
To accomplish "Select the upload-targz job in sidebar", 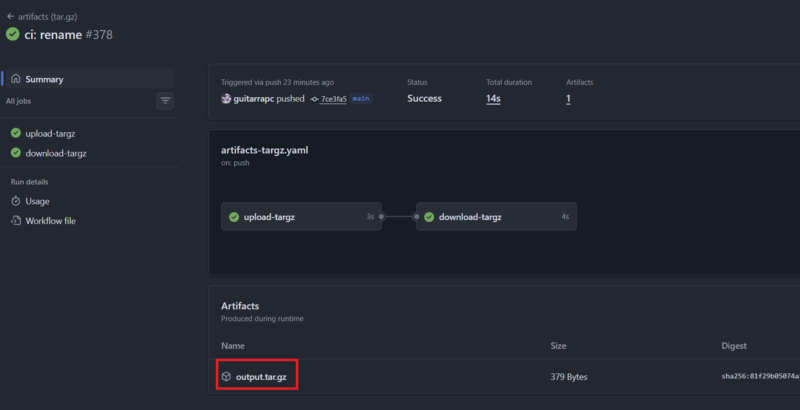I will pyautogui.click(x=50, y=134).
